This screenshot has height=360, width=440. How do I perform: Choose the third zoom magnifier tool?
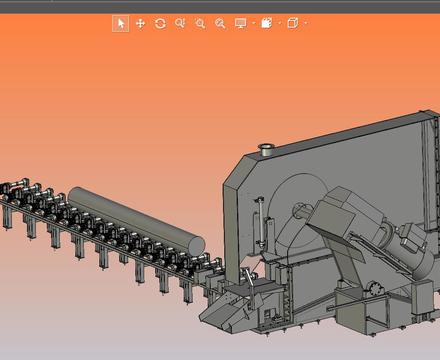(220, 24)
